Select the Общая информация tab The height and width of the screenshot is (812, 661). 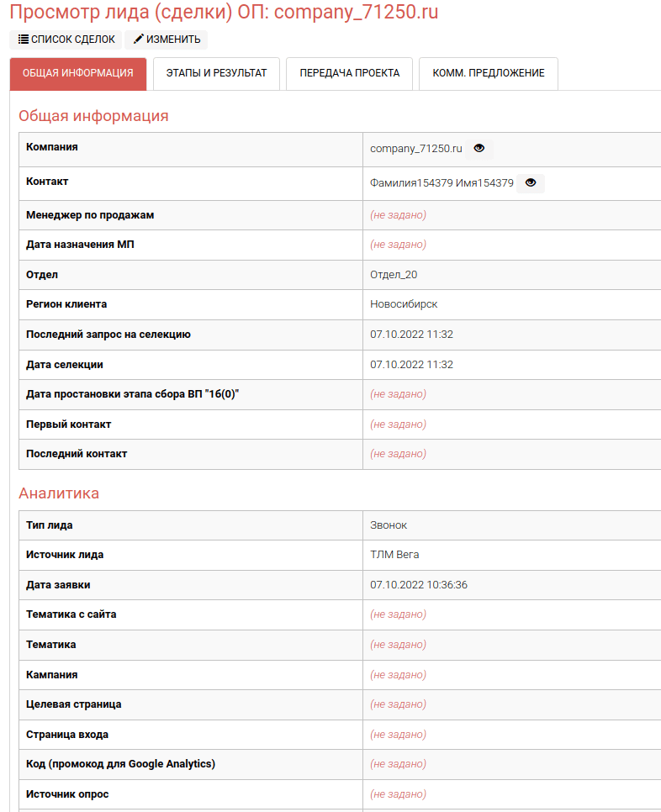click(x=78, y=73)
